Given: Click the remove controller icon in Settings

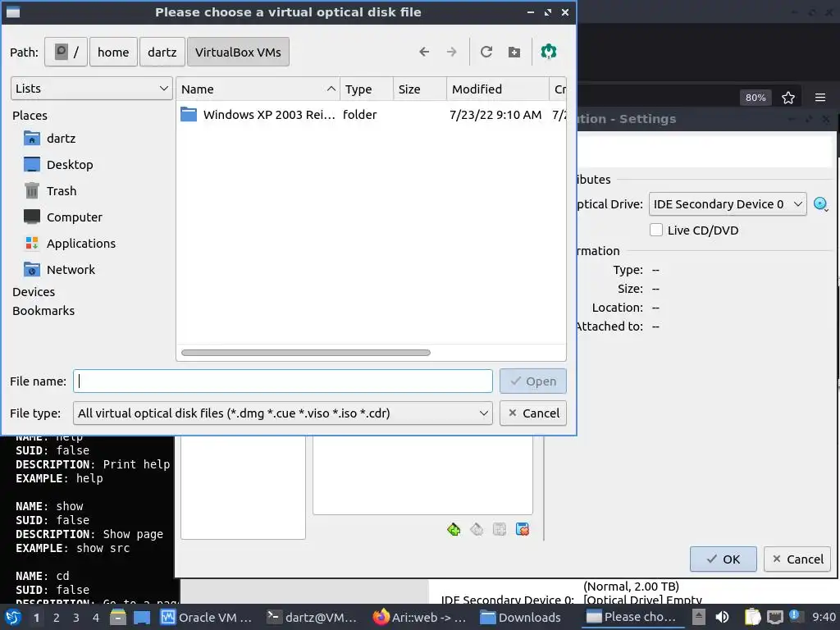Looking at the screenshot, I should 477,529.
